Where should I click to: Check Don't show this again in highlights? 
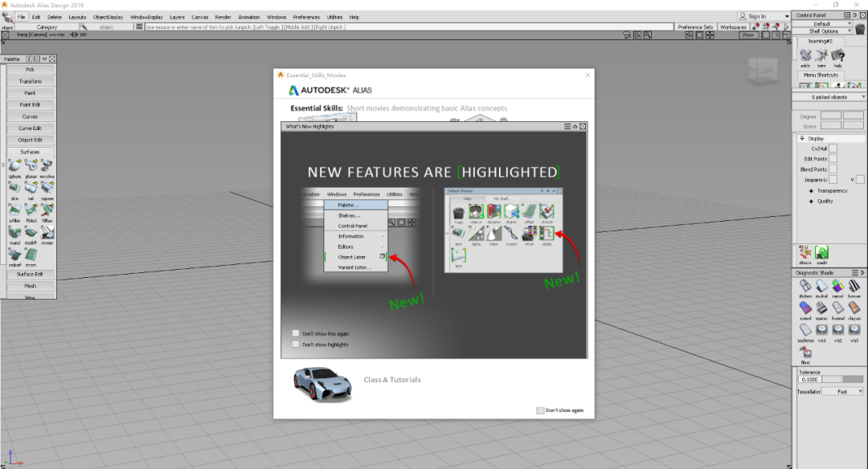tap(296, 333)
